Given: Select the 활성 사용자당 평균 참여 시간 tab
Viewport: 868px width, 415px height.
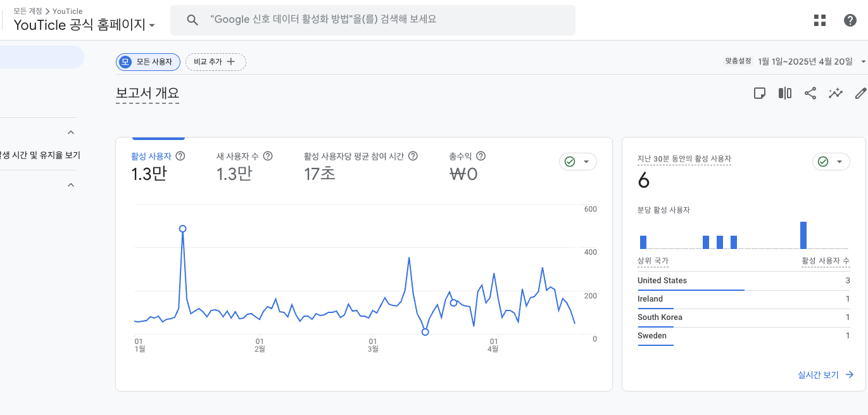Looking at the screenshot, I should (361, 167).
